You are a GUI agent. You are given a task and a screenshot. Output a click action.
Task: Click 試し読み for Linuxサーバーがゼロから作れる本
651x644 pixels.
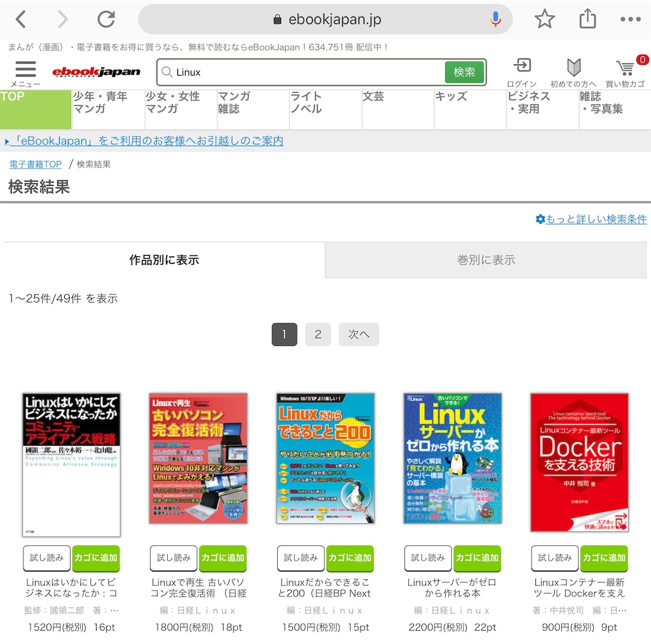tap(428, 558)
